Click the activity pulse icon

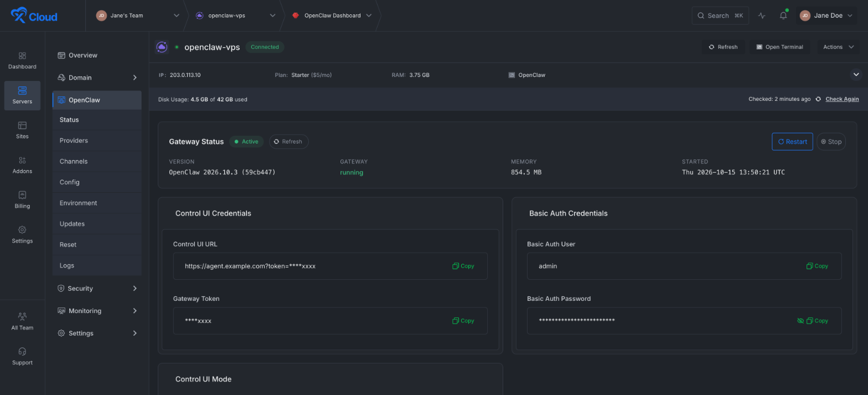click(x=762, y=16)
